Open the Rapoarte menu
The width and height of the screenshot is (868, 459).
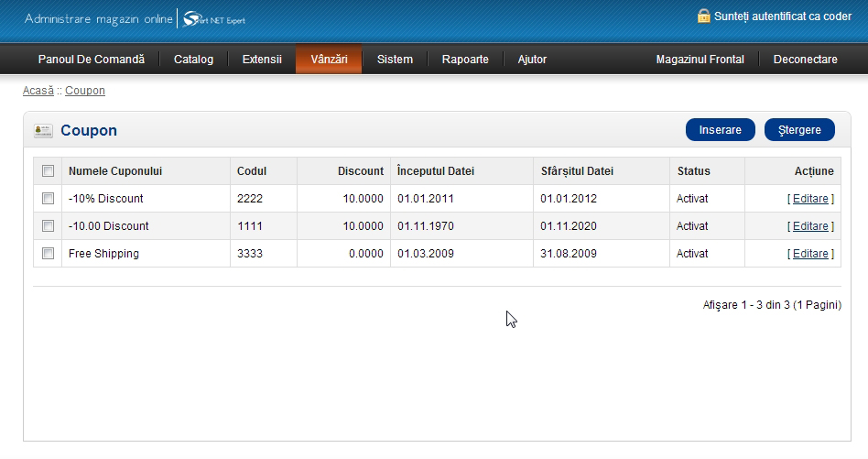click(465, 60)
